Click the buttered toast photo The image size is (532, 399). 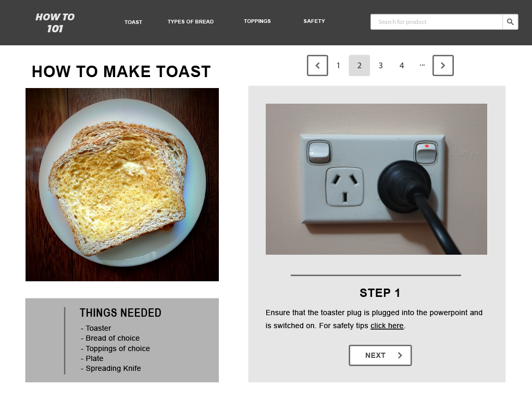(122, 184)
